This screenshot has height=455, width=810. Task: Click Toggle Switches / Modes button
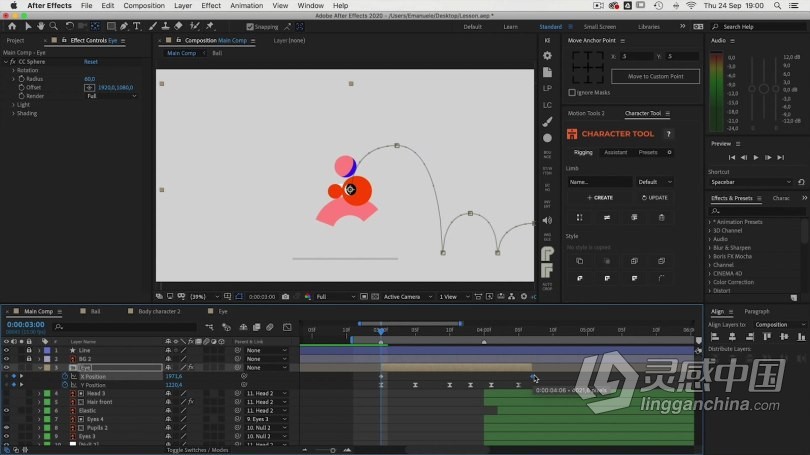click(197, 450)
